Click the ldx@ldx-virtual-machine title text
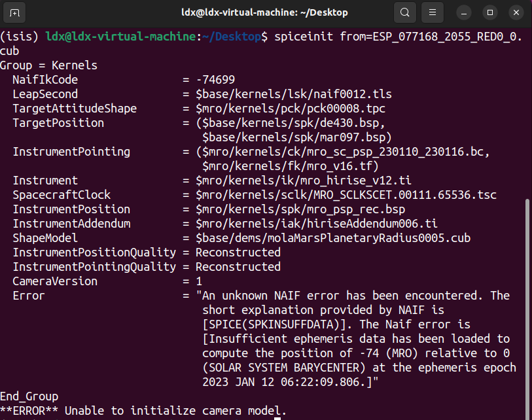 266,12
